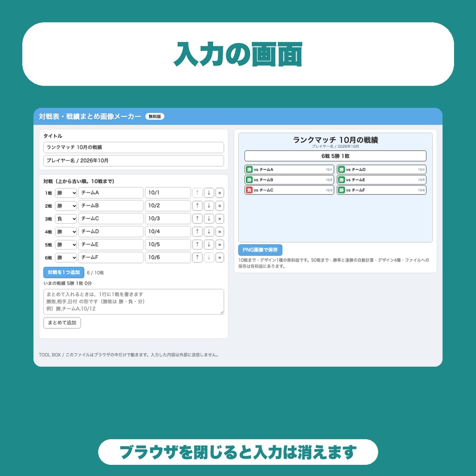
Task: Open result dropdown for 2戦
Action: click(66, 206)
